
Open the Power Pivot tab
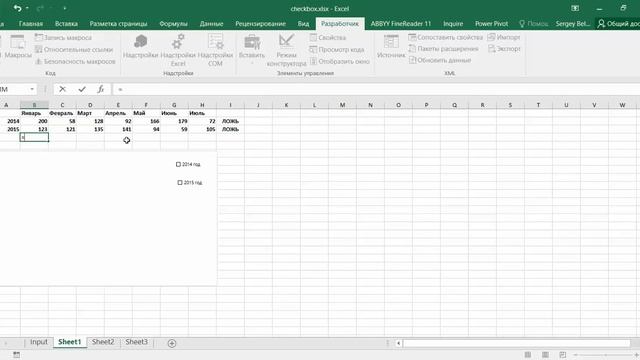(x=491, y=24)
